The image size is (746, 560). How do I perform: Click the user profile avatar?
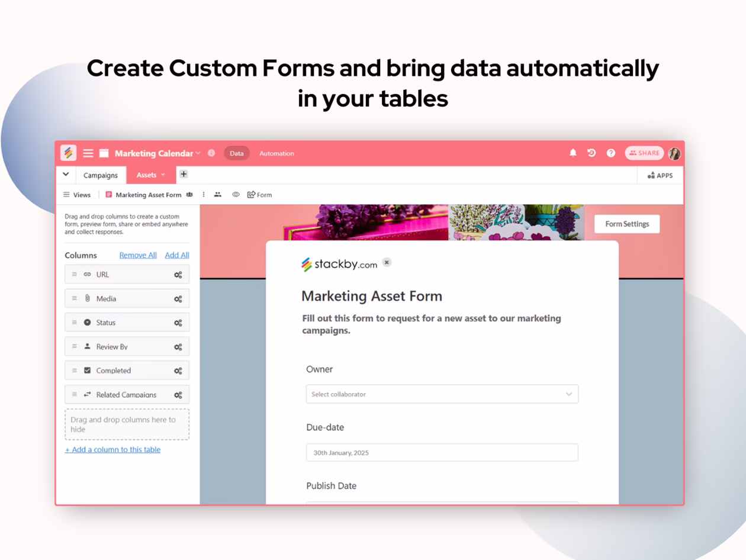674,153
